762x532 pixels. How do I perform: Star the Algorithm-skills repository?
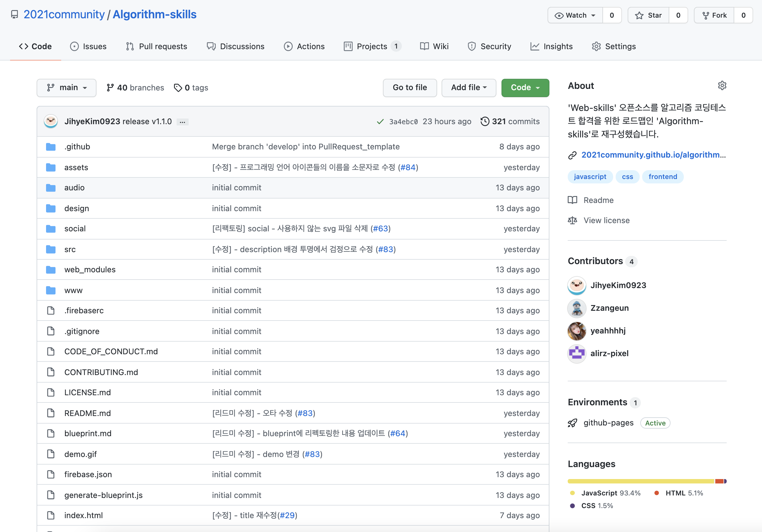648,15
